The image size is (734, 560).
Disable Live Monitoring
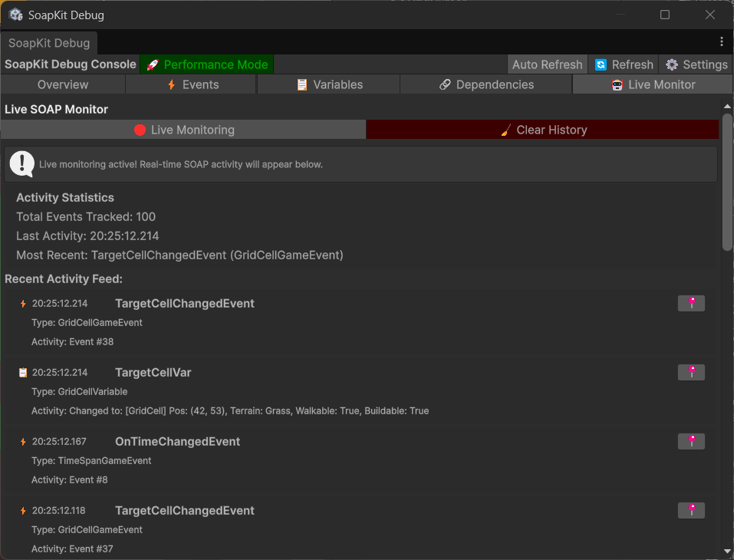184,129
